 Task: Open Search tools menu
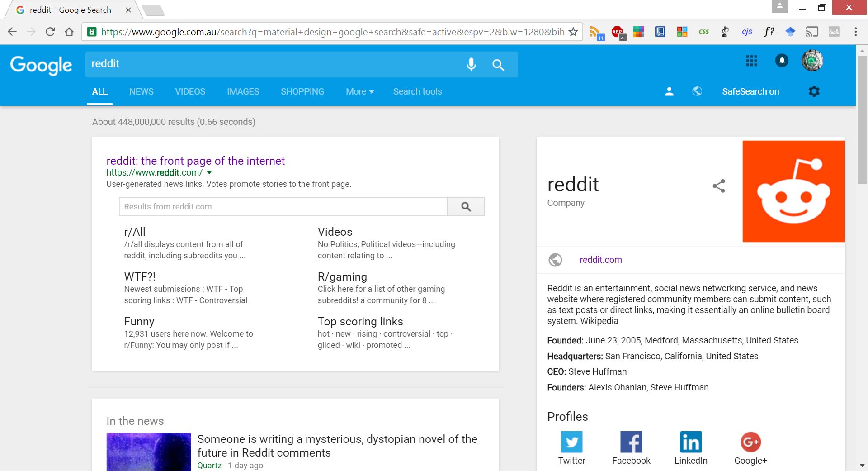[x=417, y=91]
